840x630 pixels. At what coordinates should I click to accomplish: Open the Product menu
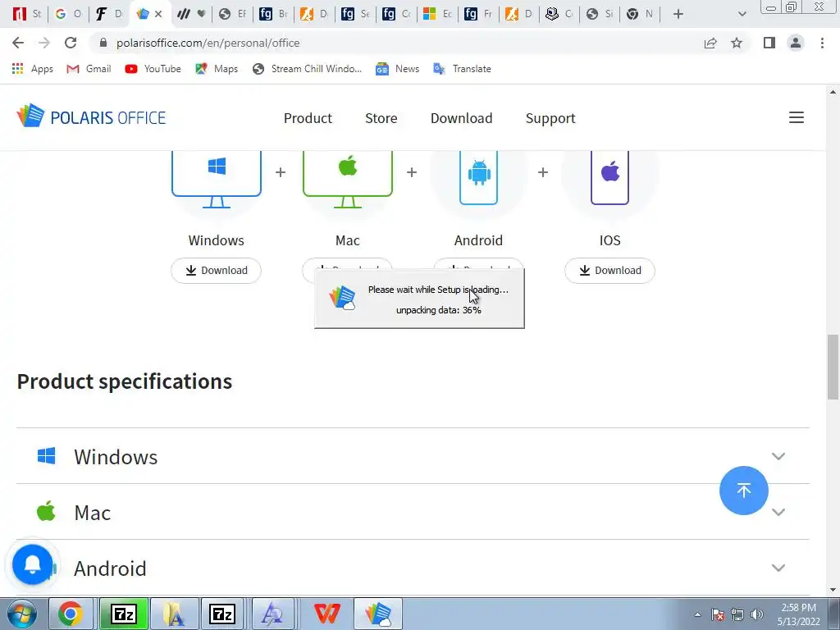(308, 118)
